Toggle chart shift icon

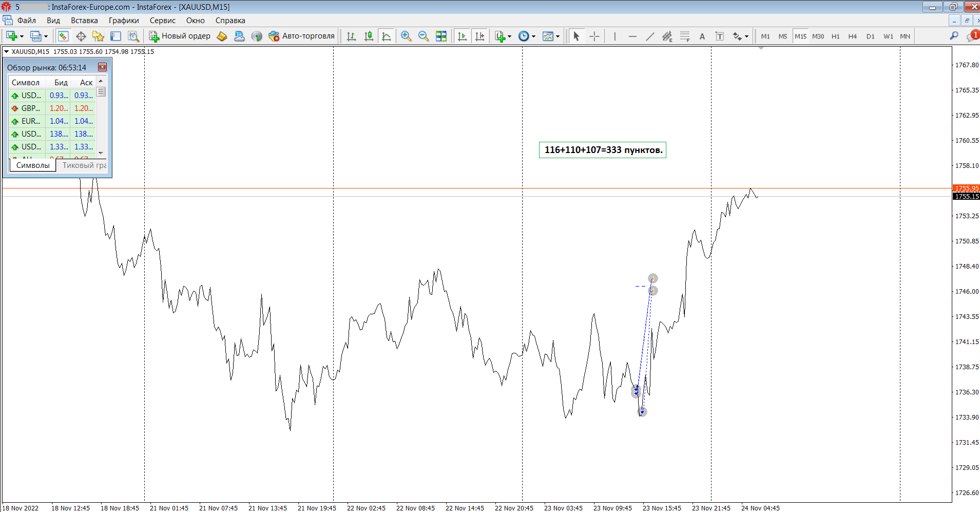click(479, 36)
